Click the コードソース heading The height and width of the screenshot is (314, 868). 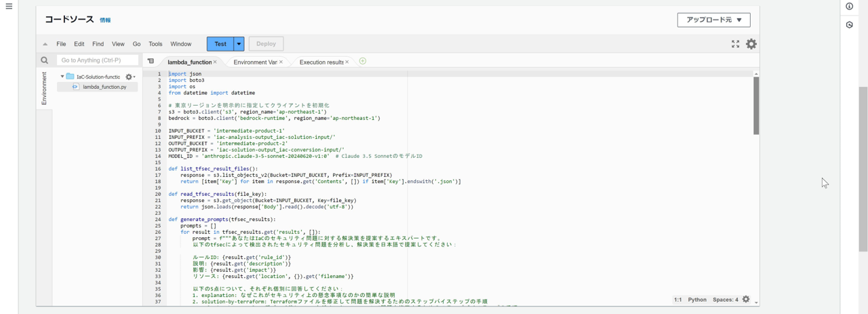tap(69, 20)
